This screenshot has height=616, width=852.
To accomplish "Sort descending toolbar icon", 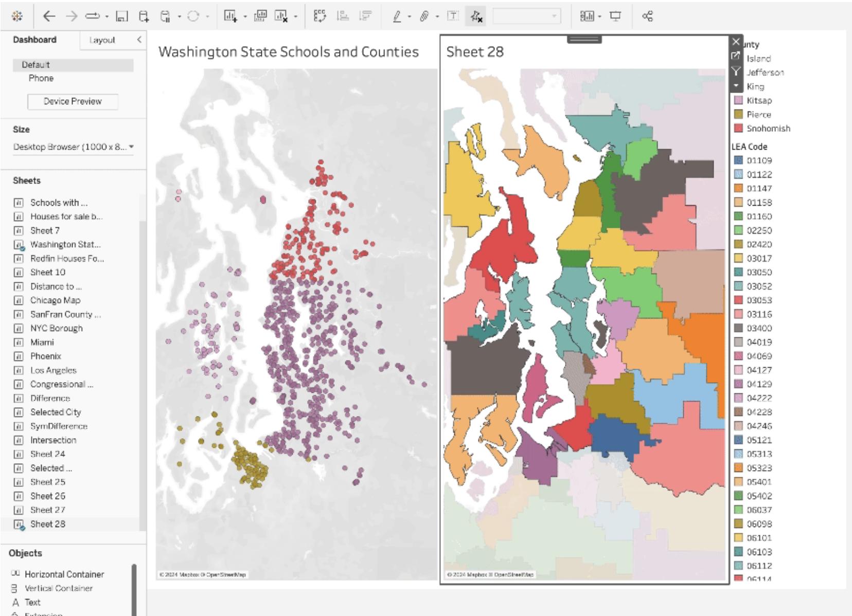I will (365, 16).
